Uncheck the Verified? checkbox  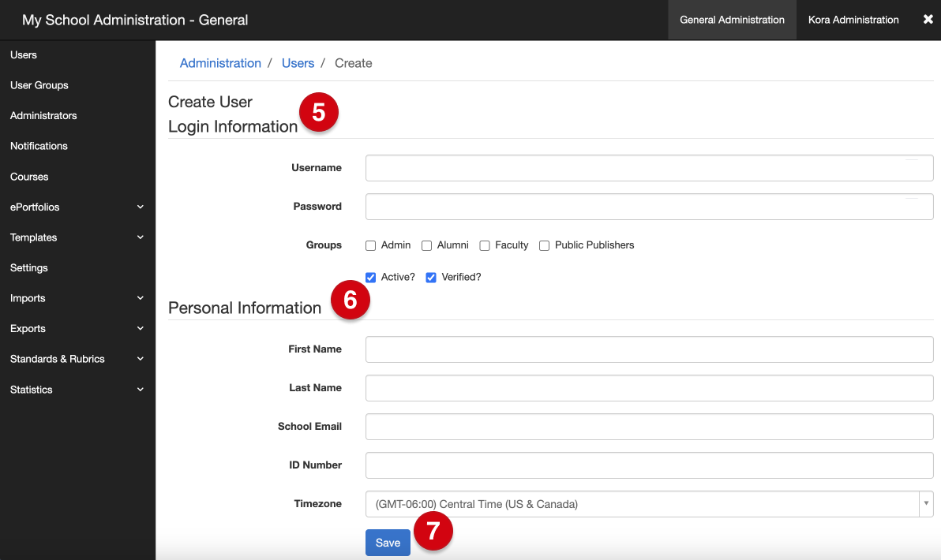(x=431, y=278)
